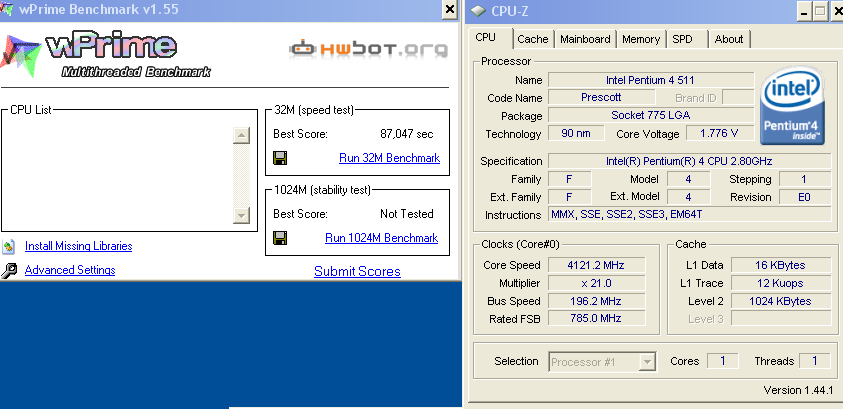Switch to the About tab in CPU-Z
The image size is (843, 409).
point(728,39)
